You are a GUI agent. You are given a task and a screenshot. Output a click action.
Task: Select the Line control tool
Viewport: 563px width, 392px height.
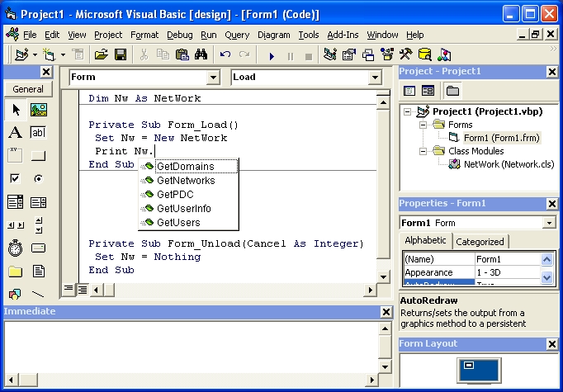(x=39, y=295)
